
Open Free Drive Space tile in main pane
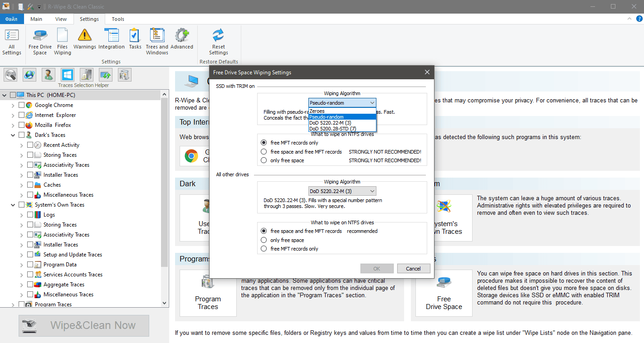[x=444, y=293]
